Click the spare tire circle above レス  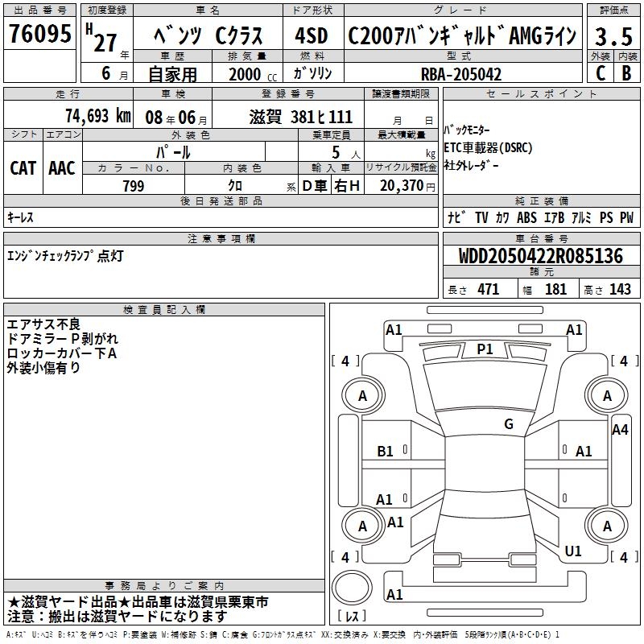[x=352, y=588]
